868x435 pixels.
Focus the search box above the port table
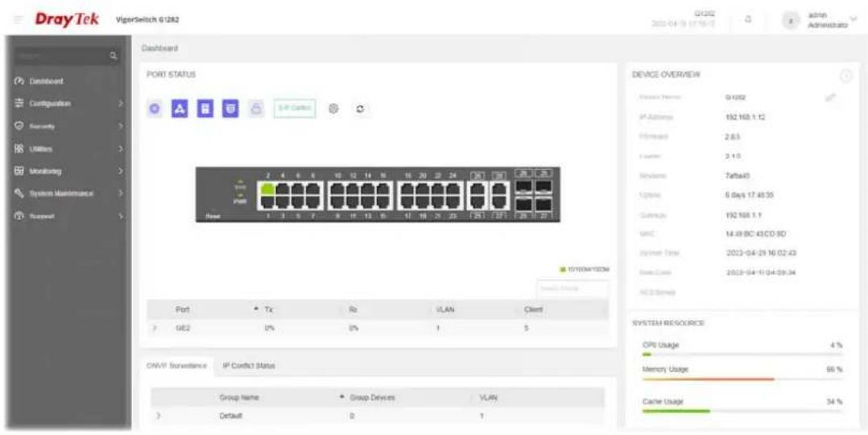point(572,288)
